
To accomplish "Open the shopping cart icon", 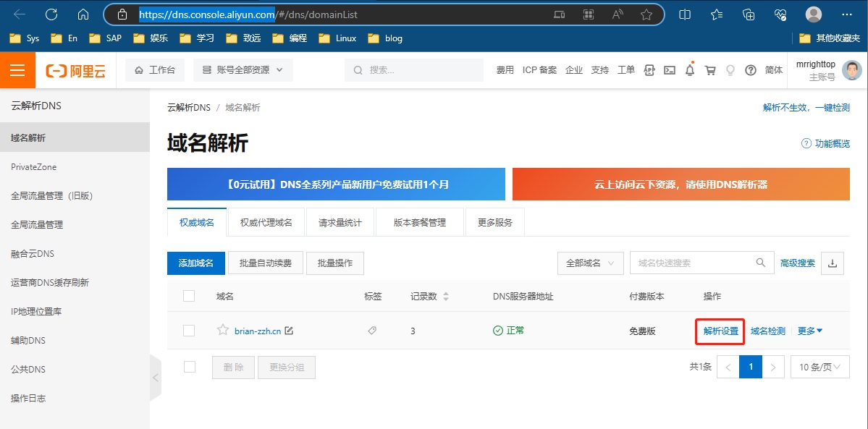I will pyautogui.click(x=710, y=70).
